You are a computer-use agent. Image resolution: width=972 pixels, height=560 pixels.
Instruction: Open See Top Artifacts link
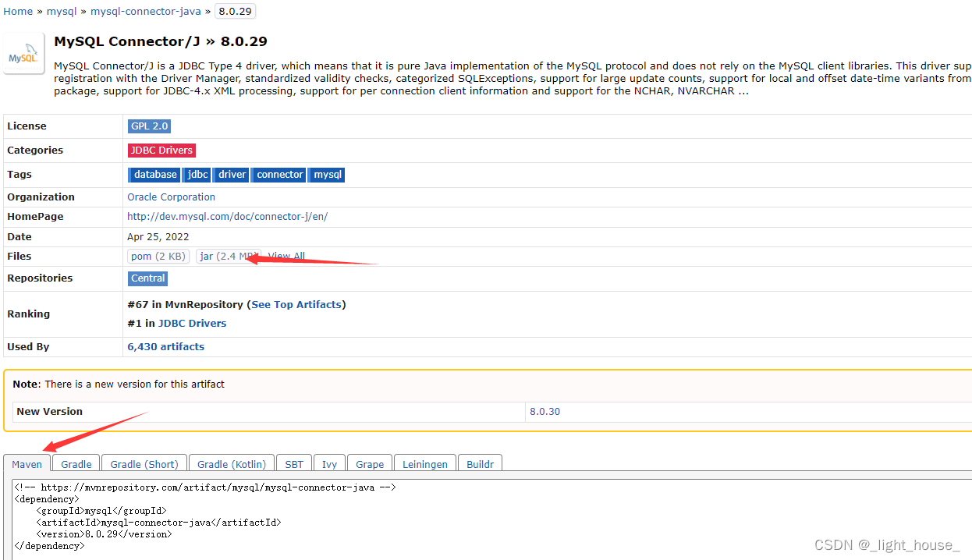(296, 305)
